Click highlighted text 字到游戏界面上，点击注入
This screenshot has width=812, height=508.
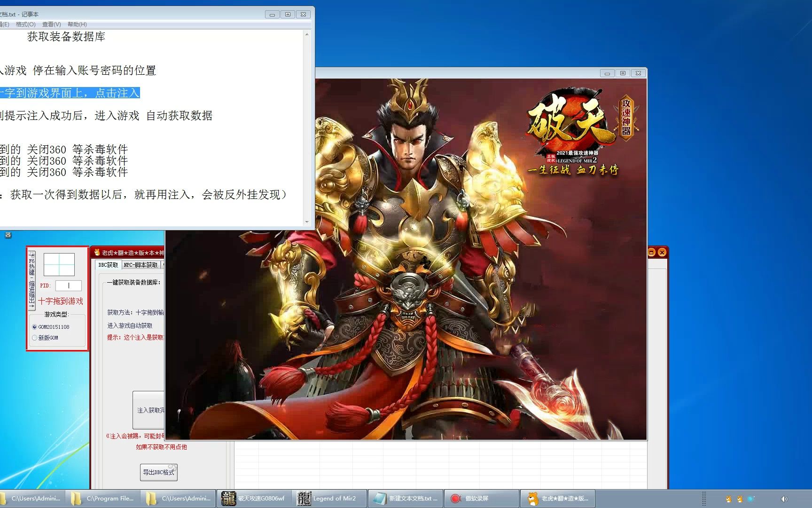tap(70, 93)
